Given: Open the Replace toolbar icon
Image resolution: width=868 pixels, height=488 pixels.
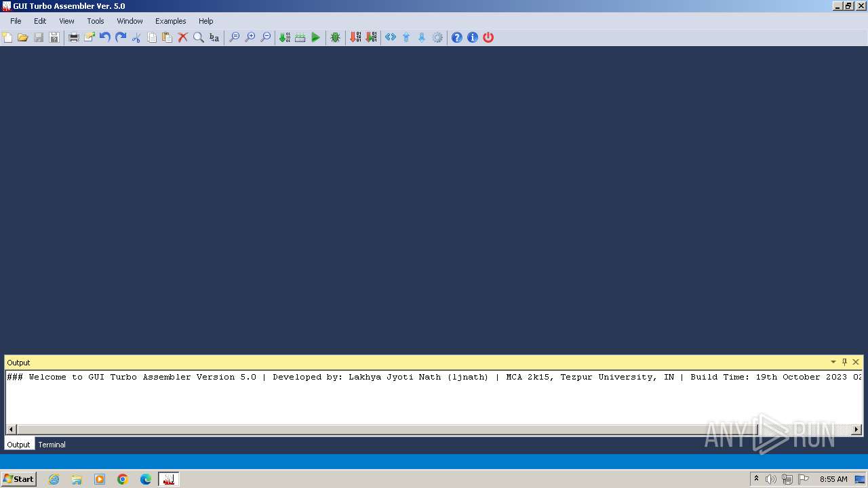Looking at the screenshot, I should (214, 37).
